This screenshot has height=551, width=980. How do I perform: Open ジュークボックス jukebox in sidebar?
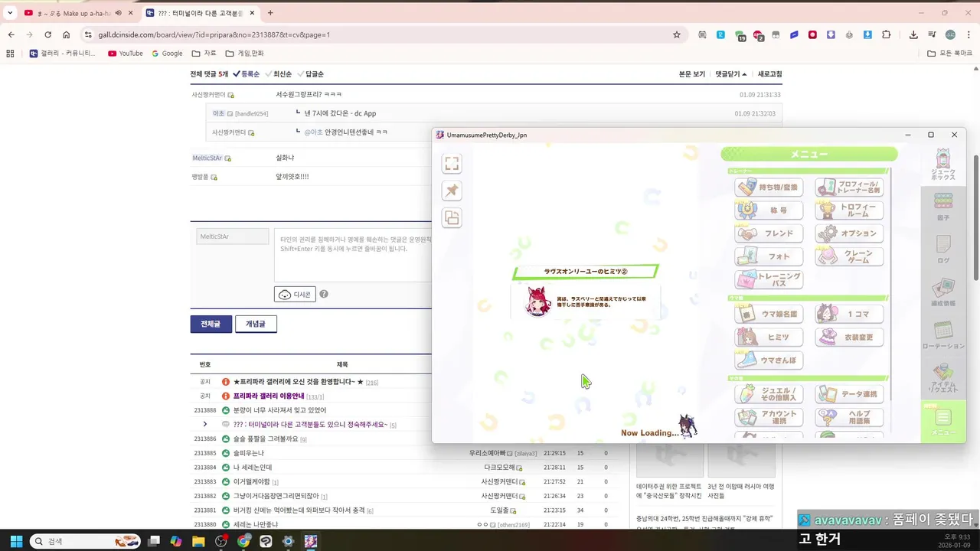pos(943,165)
